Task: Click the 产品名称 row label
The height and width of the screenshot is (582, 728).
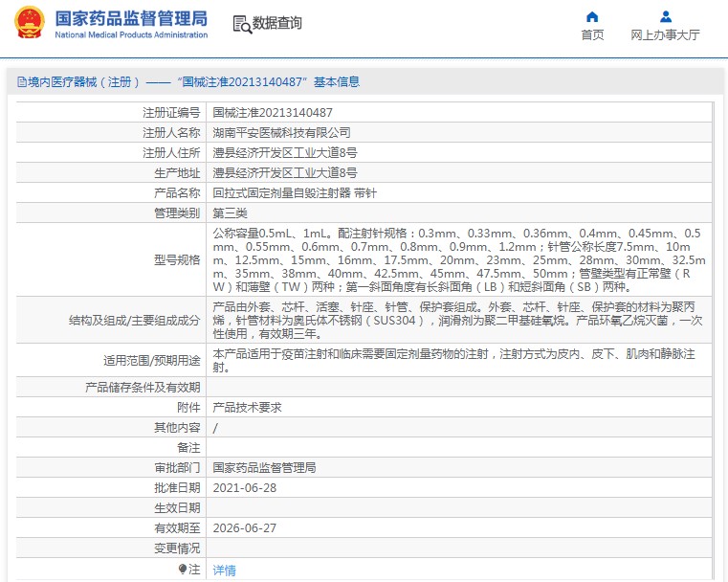Action: coord(177,192)
